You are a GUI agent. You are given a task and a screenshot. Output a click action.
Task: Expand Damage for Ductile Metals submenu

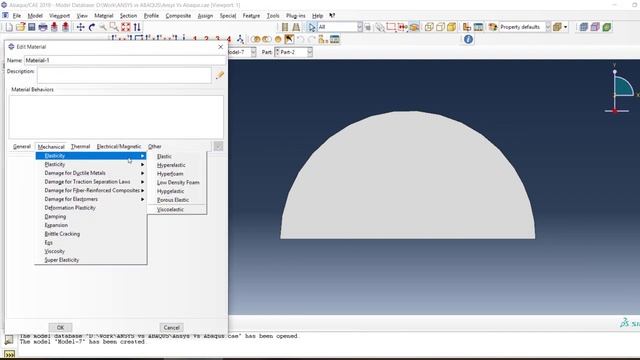pyautogui.click(x=91, y=173)
